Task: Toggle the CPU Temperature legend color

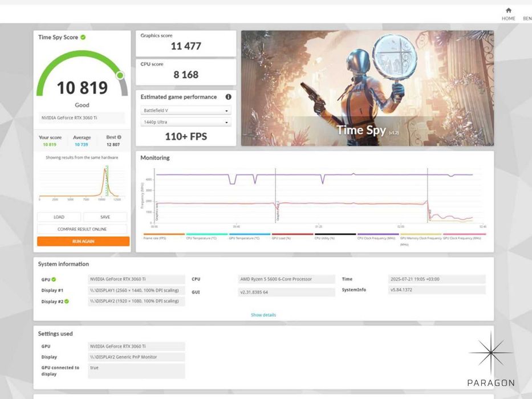Action: pyautogui.click(x=206, y=234)
